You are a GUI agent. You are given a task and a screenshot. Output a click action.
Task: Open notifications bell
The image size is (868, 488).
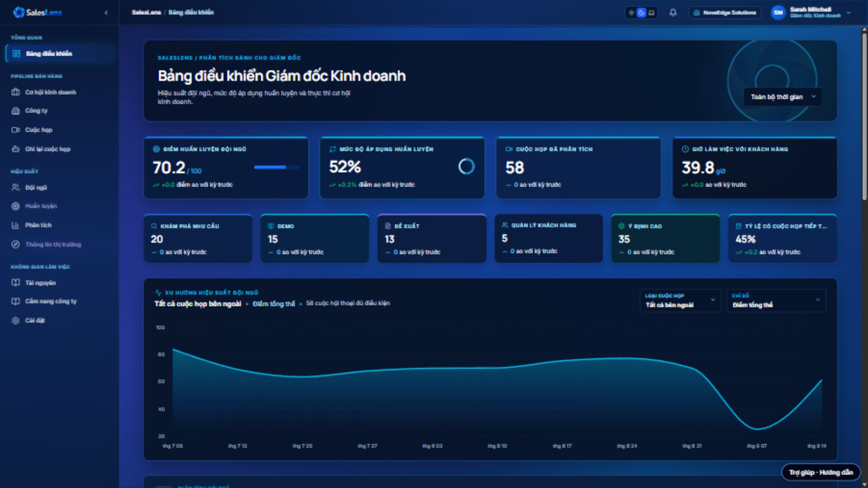click(673, 13)
